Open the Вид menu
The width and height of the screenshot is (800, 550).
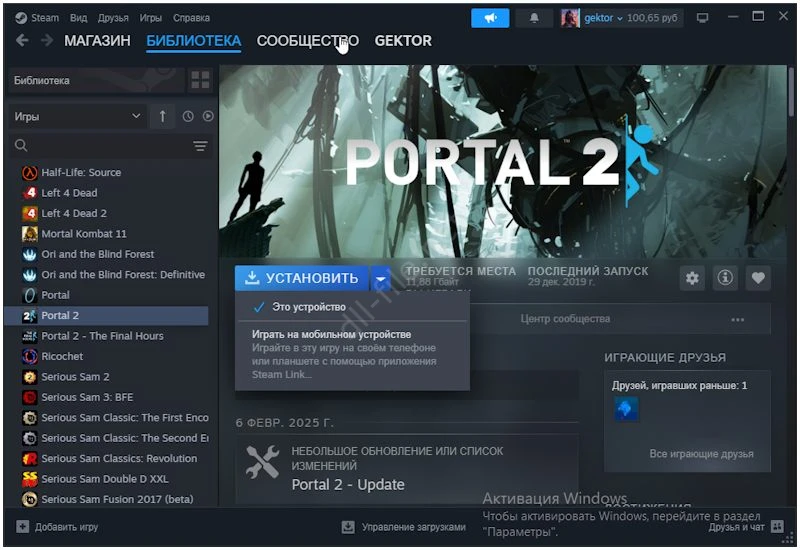tap(78, 18)
